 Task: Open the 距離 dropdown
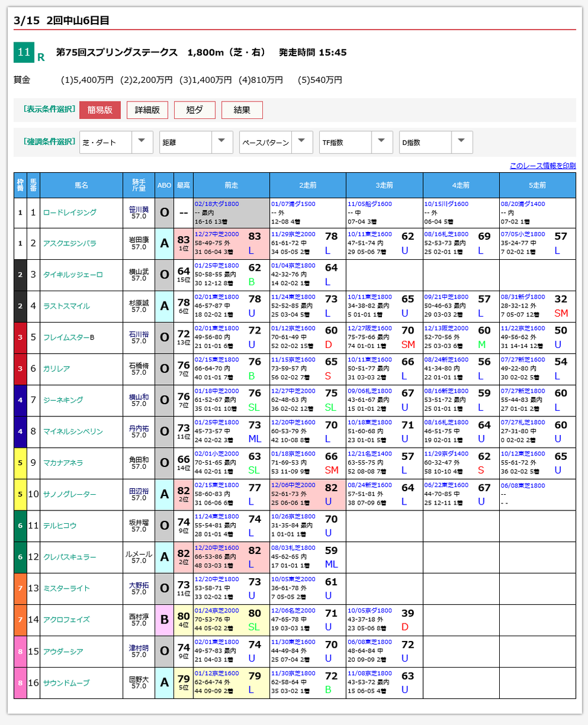click(196, 143)
